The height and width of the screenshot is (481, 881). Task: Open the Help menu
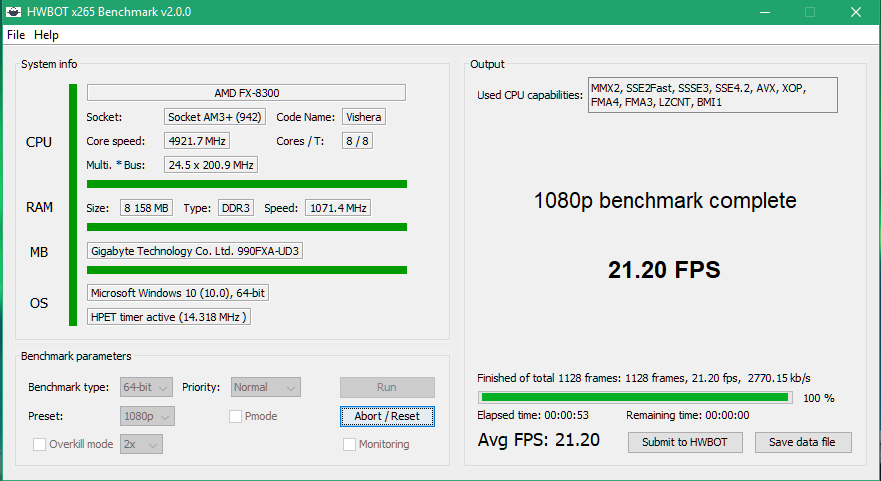46,35
